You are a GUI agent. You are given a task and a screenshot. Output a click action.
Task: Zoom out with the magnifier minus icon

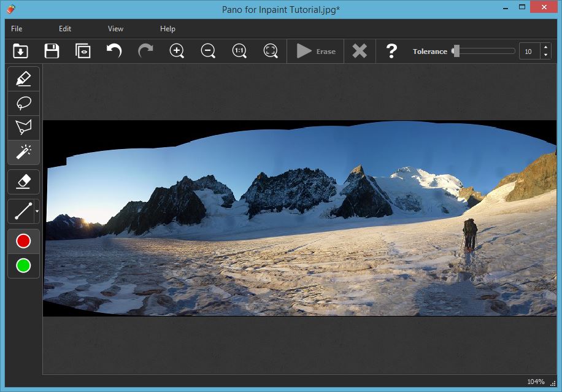[x=208, y=52]
